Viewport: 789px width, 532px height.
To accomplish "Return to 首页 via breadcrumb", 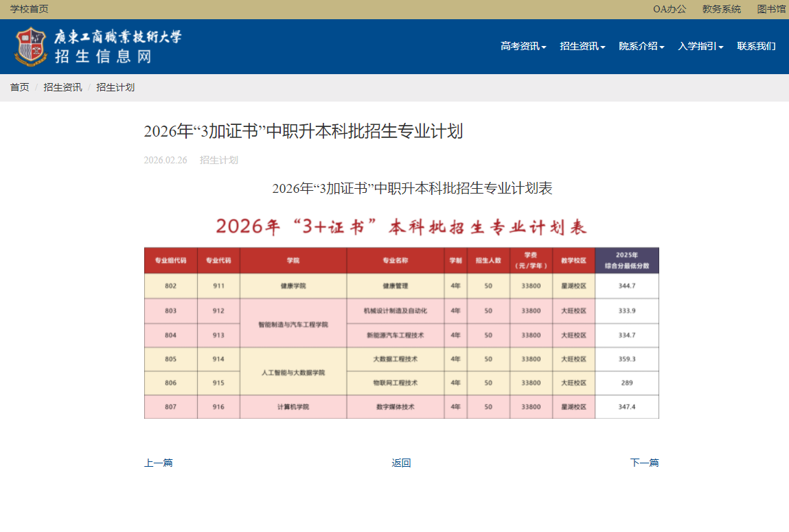I will (19, 87).
